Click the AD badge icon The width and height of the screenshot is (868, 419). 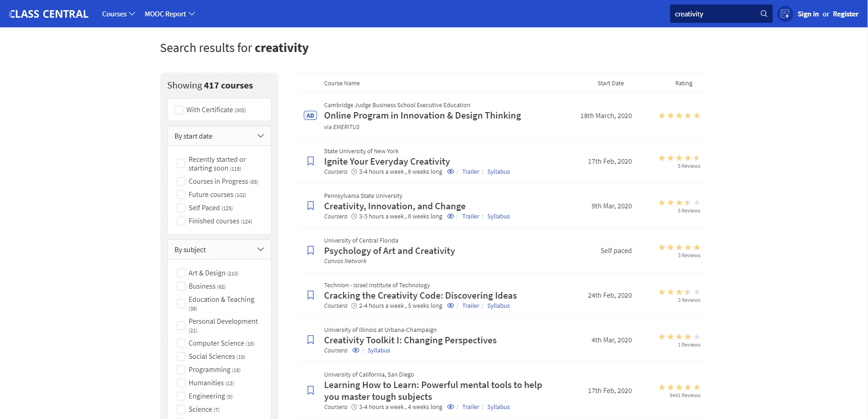point(310,116)
